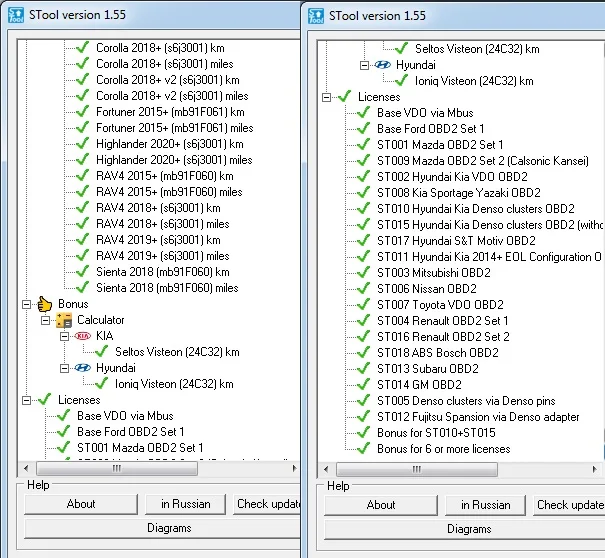Click STool app icon in left window title
Viewport: 605px width, 558px height.
click(15, 15)
